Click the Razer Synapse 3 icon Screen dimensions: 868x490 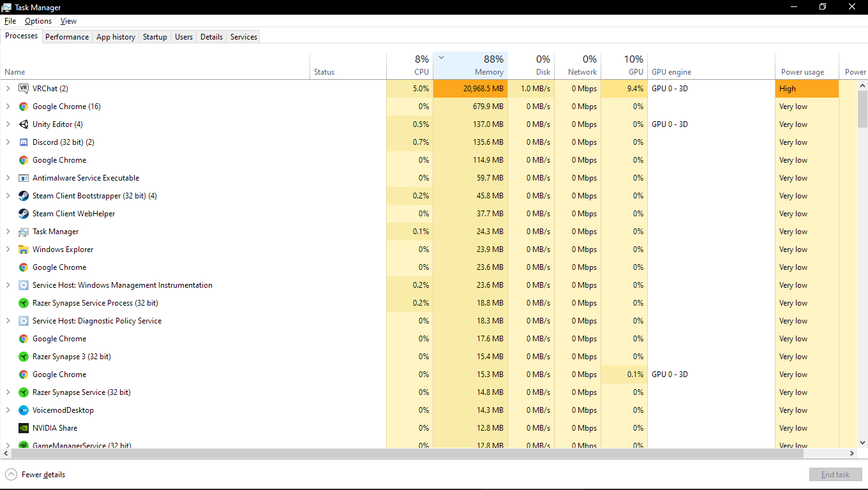coord(24,357)
